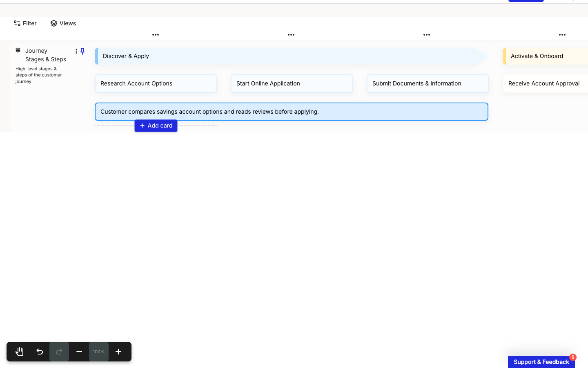Toggle the pin on Journey Stages & Steps row
Viewport: 588px width, 368px height.
point(82,51)
